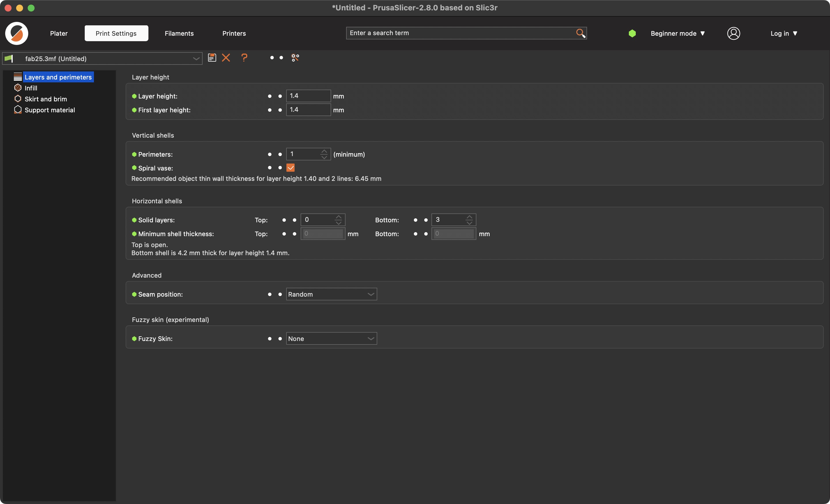Open the Fuzzy Skin dropdown
This screenshot has height=504, width=830.
point(331,339)
